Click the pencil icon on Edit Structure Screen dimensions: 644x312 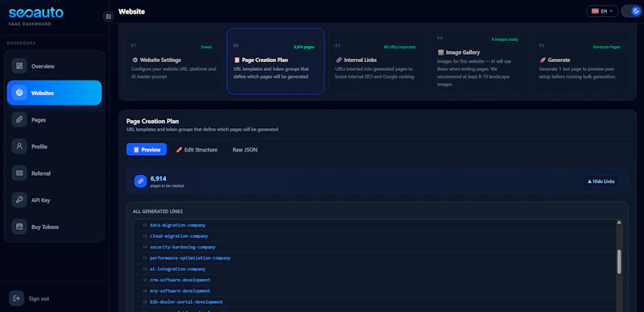179,150
